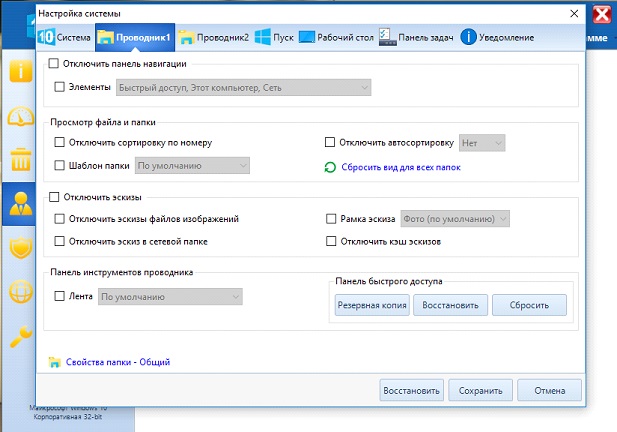Image resolution: width=617 pixels, height=432 pixels.
Task: Switch to the Проводник1 tab
Action: pyautogui.click(x=135, y=37)
